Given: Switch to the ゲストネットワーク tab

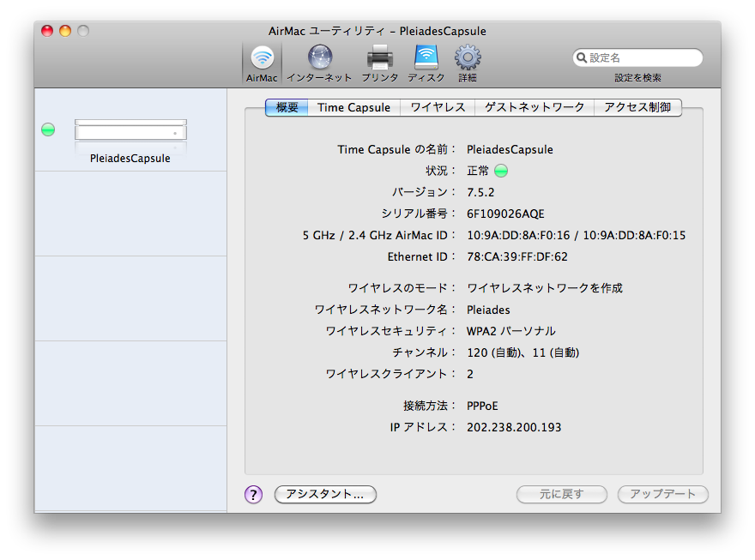Looking at the screenshot, I should click(x=535, y=107).
